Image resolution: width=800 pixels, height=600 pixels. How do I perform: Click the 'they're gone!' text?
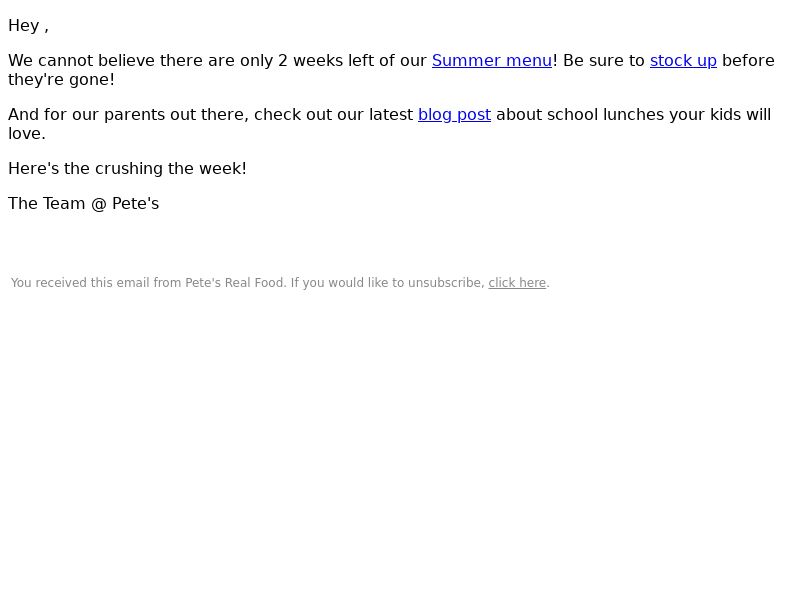[61, 80]
